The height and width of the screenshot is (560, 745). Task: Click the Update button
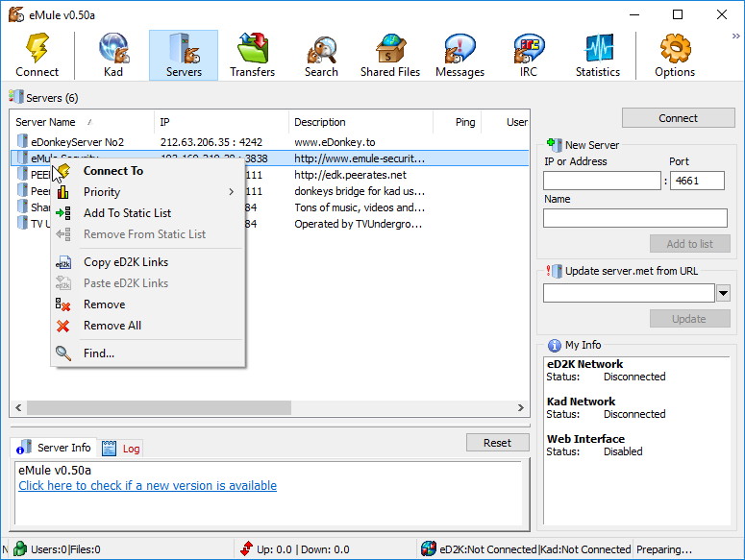click(x=689, y=319)
